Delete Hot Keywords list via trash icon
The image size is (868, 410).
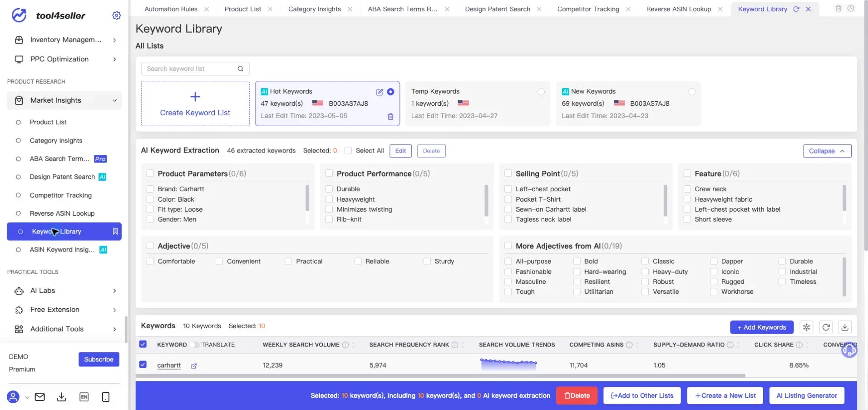click(390, 117)
